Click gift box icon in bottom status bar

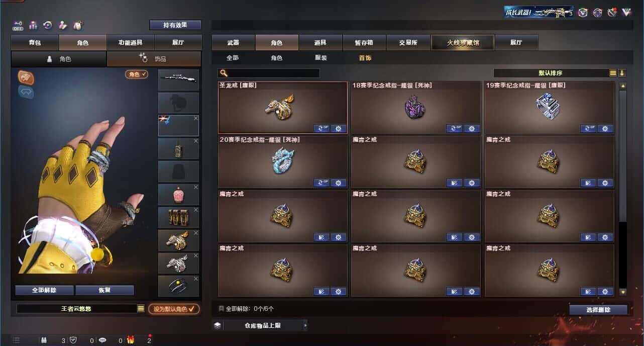[131, 340]
